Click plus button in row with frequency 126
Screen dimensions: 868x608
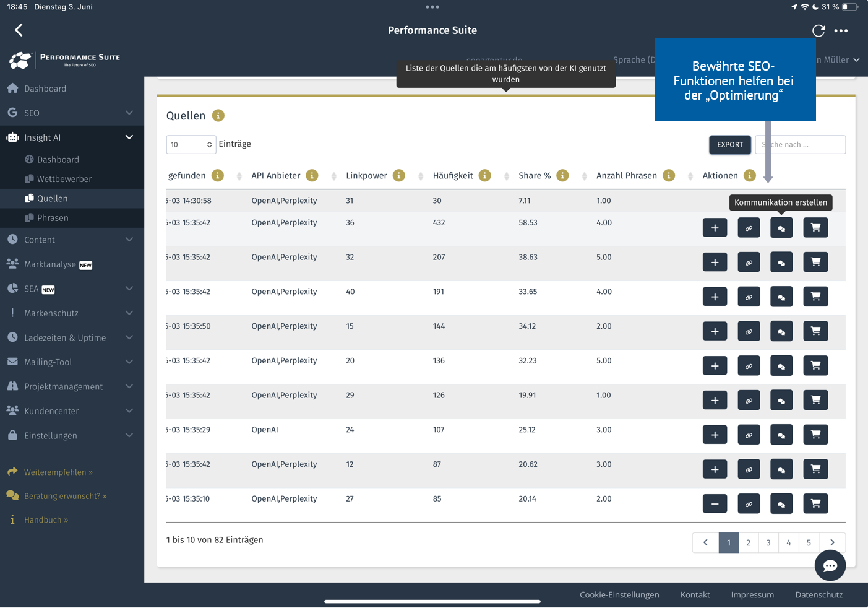(x=715, y=401)
